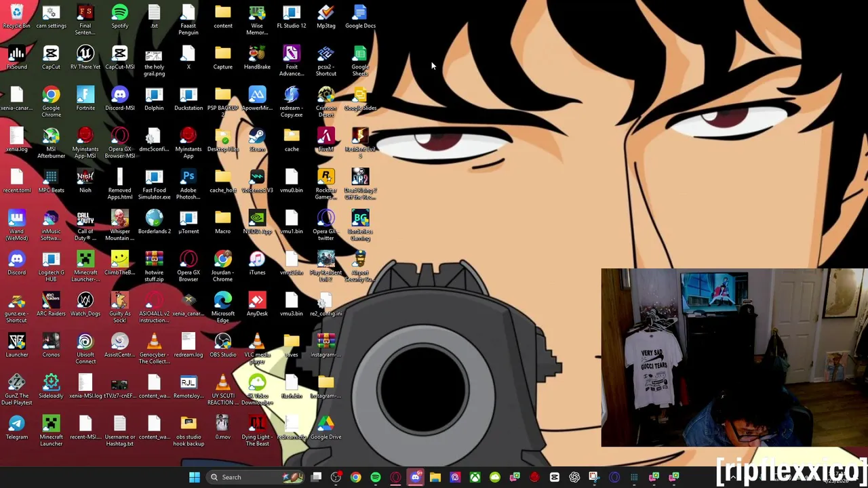Open Adobe Photoshop shortcut
The height and width of the screenshot is (488, 868).
click(x=189, y=184)
